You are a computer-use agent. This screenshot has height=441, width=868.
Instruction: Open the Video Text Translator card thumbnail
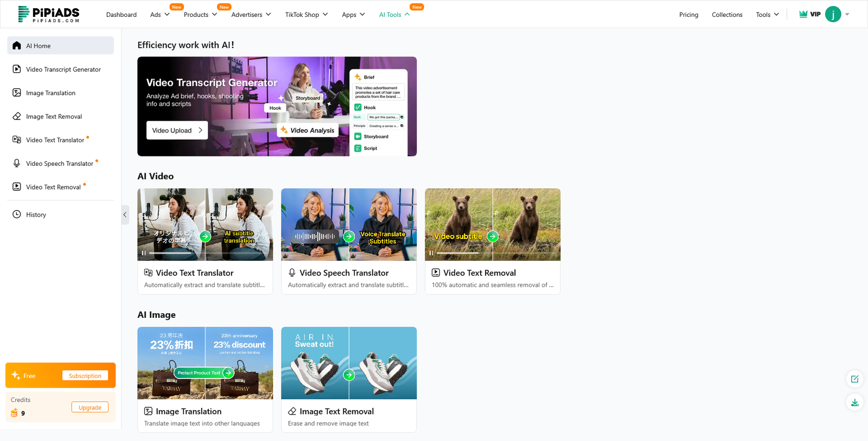coord(205,224)
